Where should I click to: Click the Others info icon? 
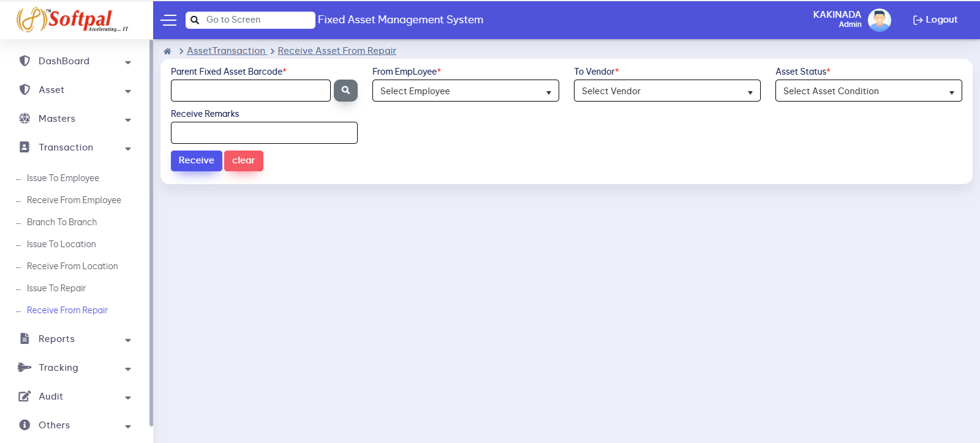click(24, 425)
